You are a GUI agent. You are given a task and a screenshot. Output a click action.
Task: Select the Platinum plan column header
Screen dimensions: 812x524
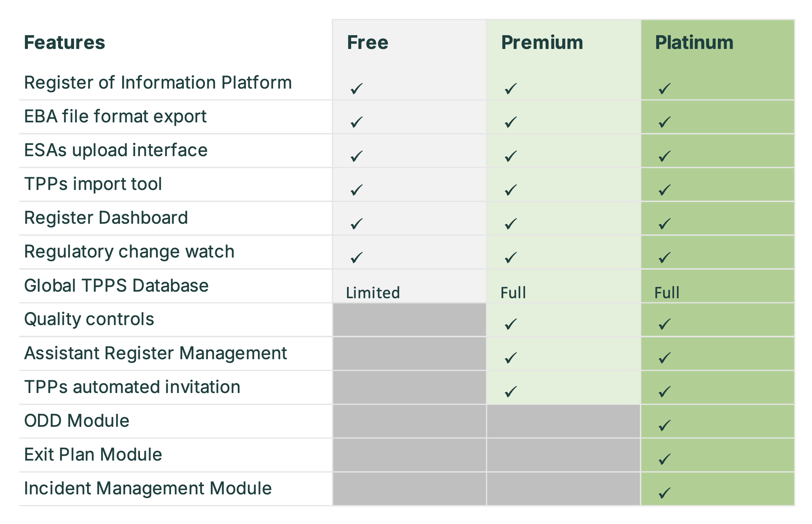694,42
